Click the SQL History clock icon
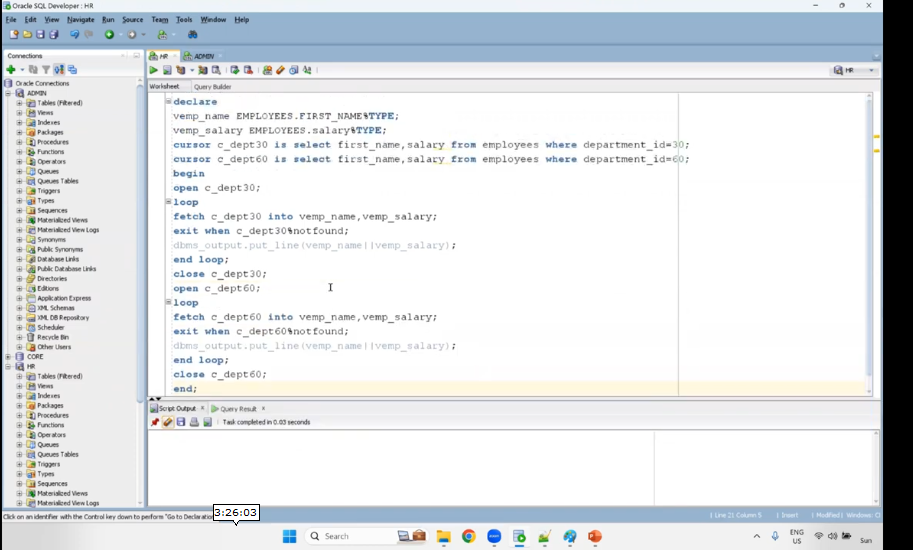The width and height of the screenshot is (913, 550). coord(294,70)
